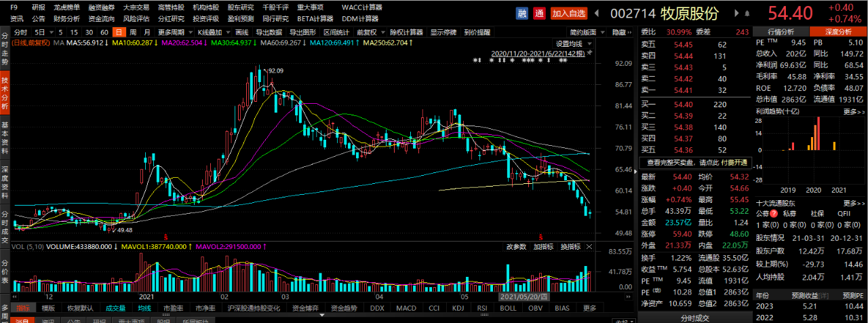The width and height of the screenshot is (868, 323).
Task: Select the 日 daily period toggle
Action: pos(119,32)
